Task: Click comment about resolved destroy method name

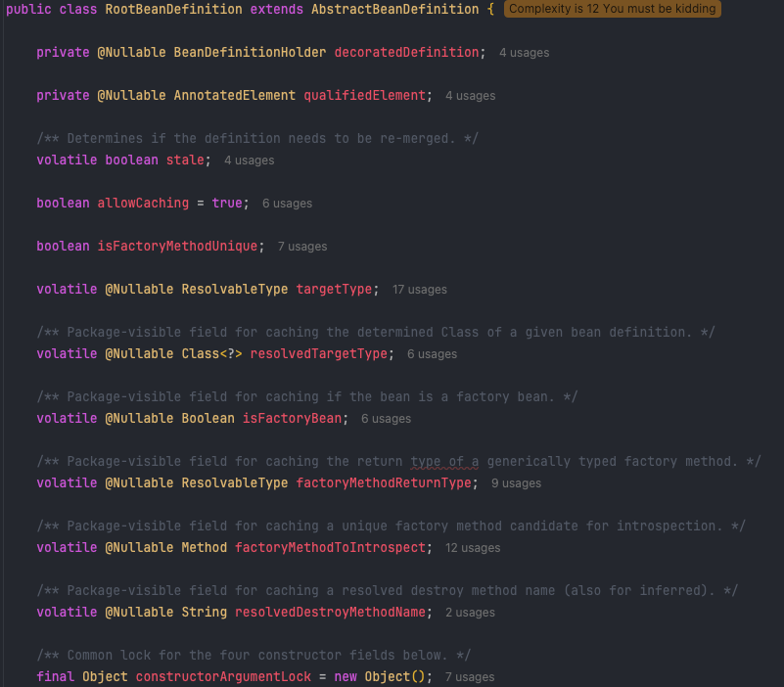Action: [x=388, y=590]
